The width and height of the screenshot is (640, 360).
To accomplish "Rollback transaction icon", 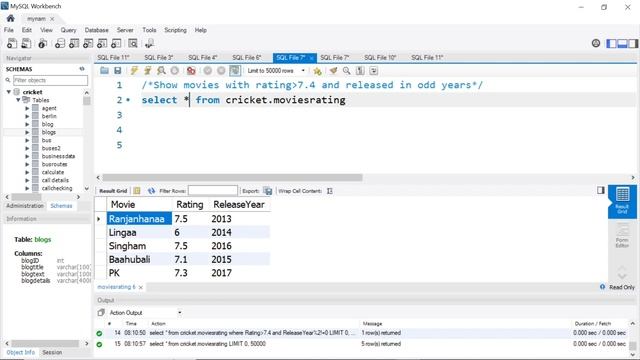I will point(221,71).
